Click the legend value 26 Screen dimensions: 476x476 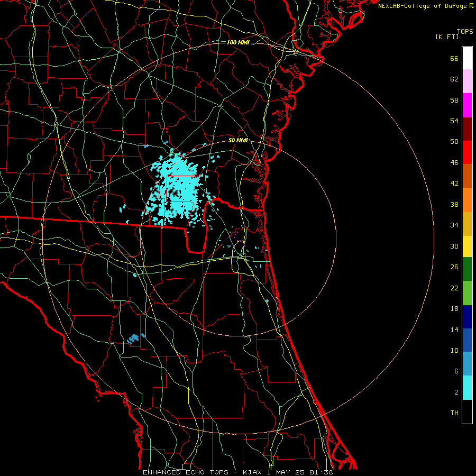tap(454, 267)
